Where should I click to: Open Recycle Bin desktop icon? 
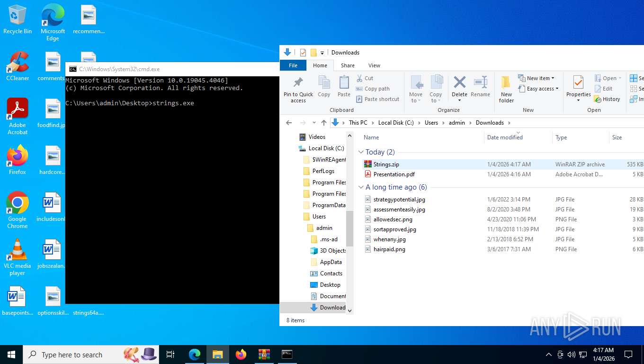click(x=18, y=19)
